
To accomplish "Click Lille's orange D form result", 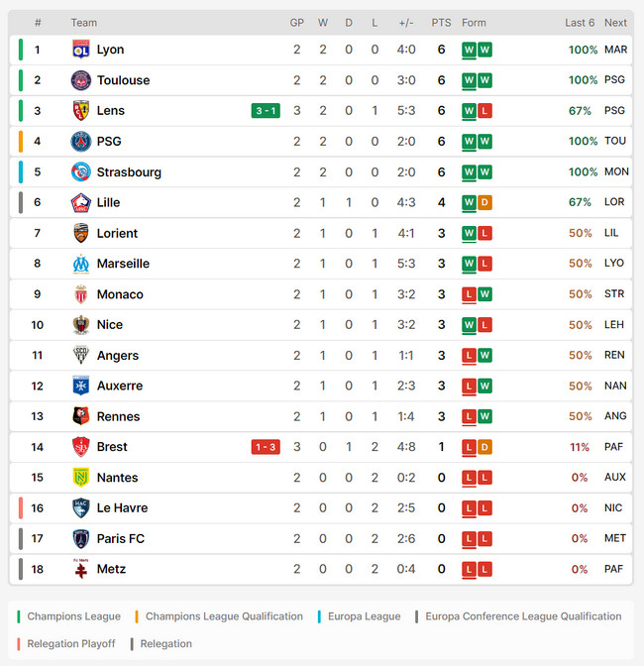I will (484, 202).
